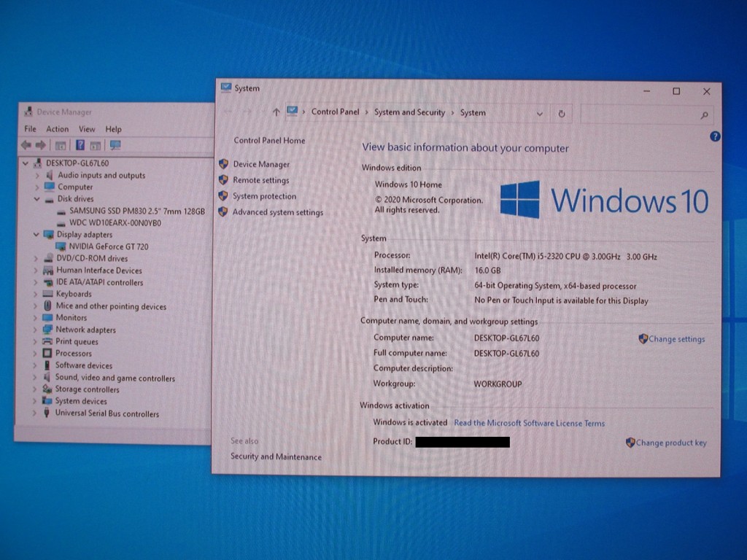Click System at end of breadcrumb

[473, 113]
